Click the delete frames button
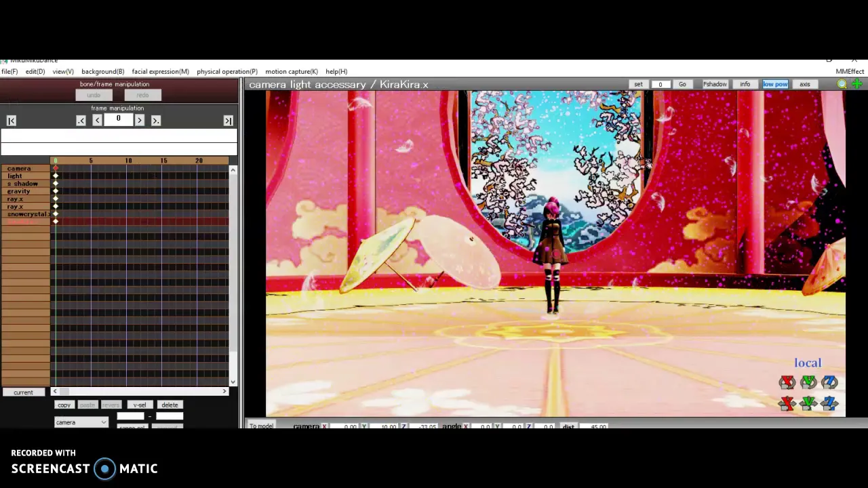The image size is (868, 488). (x=170, y=405)
